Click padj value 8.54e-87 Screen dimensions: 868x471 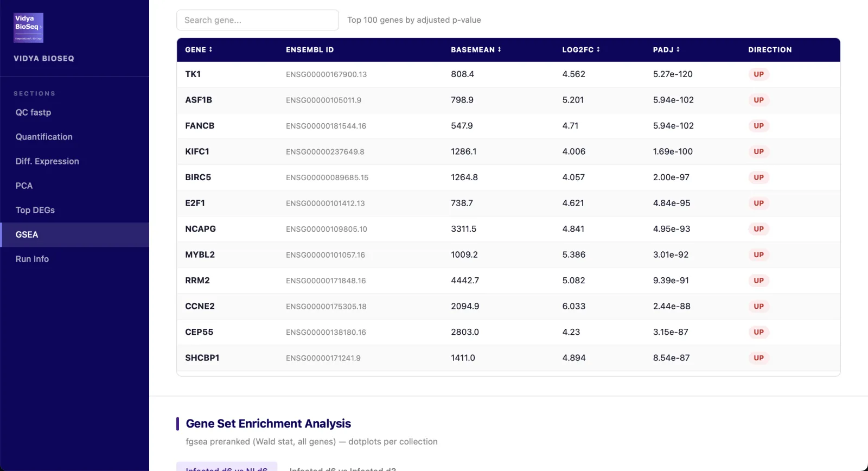[x=671, y=358]
